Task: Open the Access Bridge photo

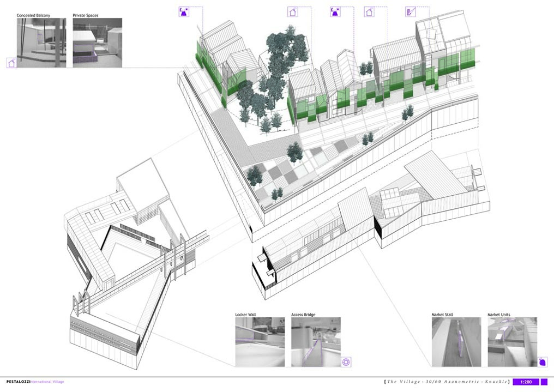Action: pyautogui.click(x=316, y=342)
